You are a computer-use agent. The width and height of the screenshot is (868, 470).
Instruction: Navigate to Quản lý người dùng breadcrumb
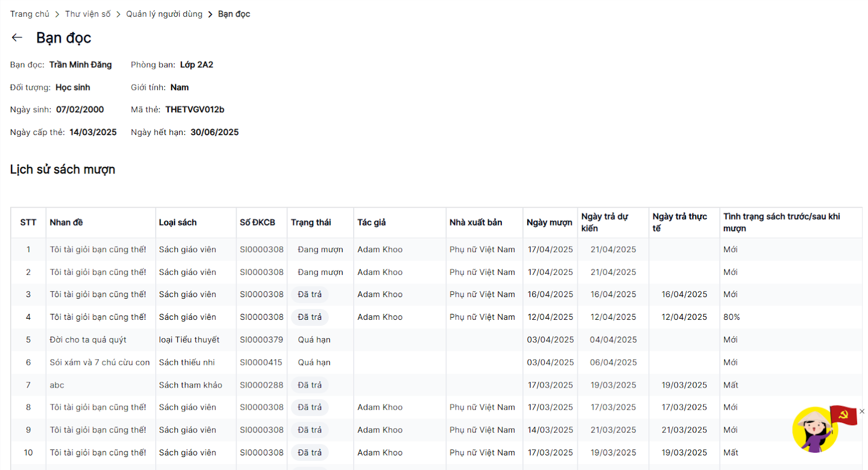(x=164, y=14)
